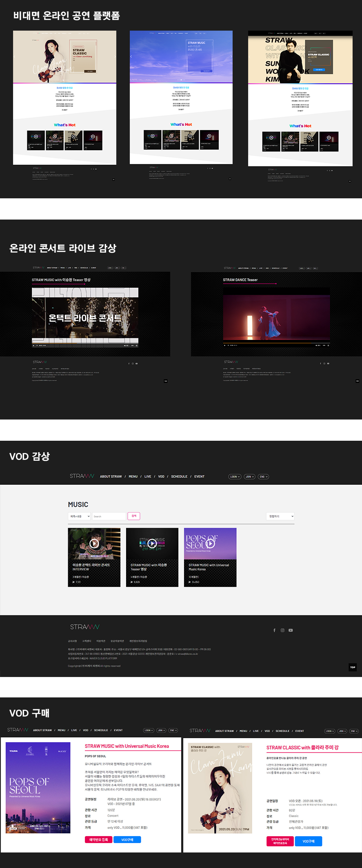Viewport: 362px width, 868px height.
Task: Open SCHEDULE in the VOD page navigation
Action: [x=179, y=477]
